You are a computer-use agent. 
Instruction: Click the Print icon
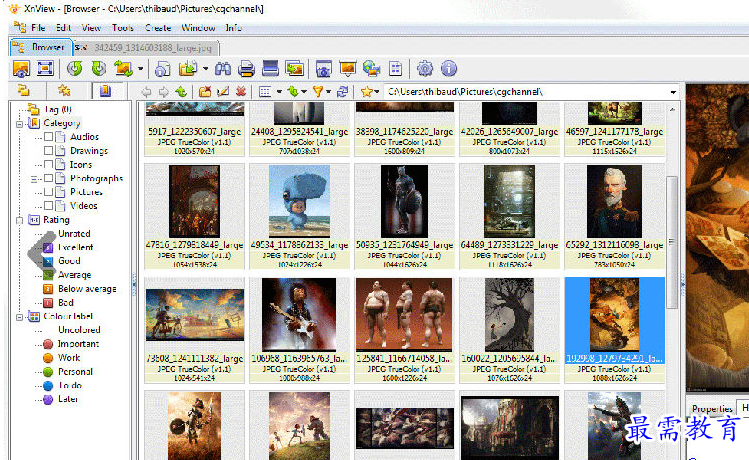pos(246,69)
